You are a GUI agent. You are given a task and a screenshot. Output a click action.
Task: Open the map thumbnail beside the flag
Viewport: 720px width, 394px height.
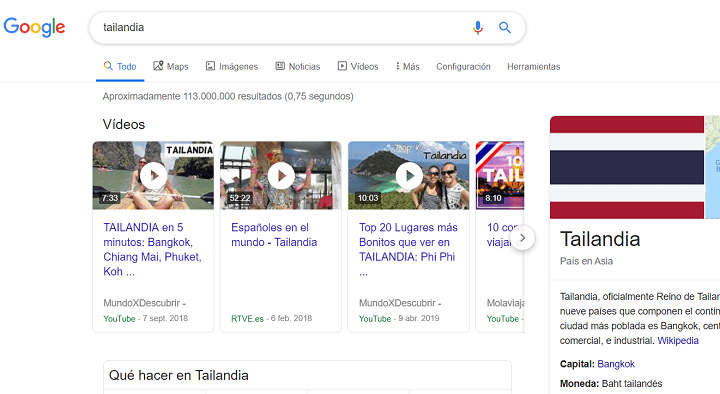point(713,167)
